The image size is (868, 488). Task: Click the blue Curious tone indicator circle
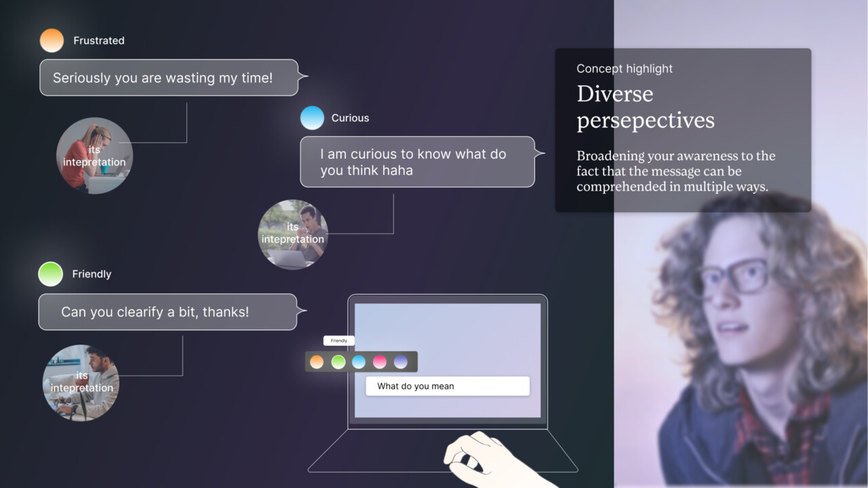pyautogui.click(x=312, y=118)
